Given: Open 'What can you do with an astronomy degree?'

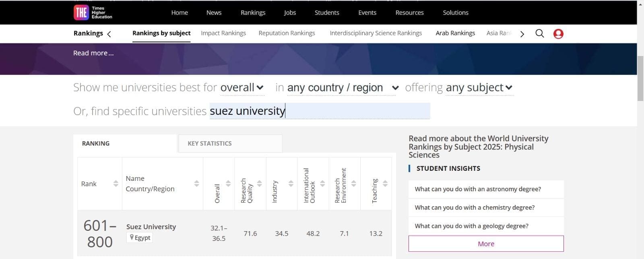Looking at the screenshot, I should (486, 189).
